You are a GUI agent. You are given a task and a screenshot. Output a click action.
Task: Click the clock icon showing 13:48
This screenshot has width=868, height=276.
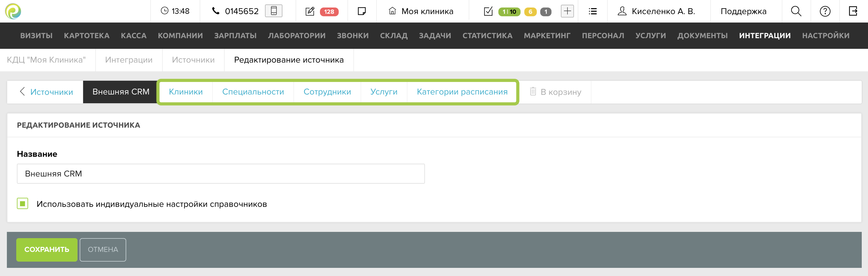164,11
